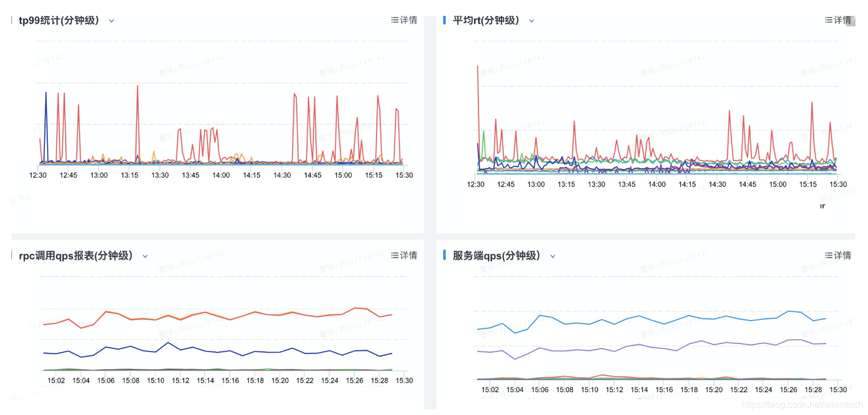Click 15:26 label on rpc调用qps报表 chart axis
This screenshot has width=868, height=415.
point(354,380)
